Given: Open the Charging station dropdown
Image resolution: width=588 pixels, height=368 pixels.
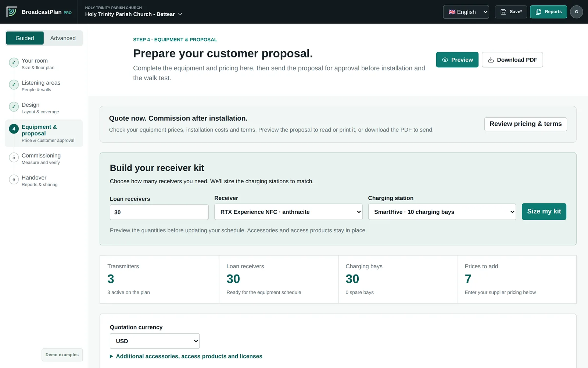Looking at the screenshot, I should coord(442,212).
